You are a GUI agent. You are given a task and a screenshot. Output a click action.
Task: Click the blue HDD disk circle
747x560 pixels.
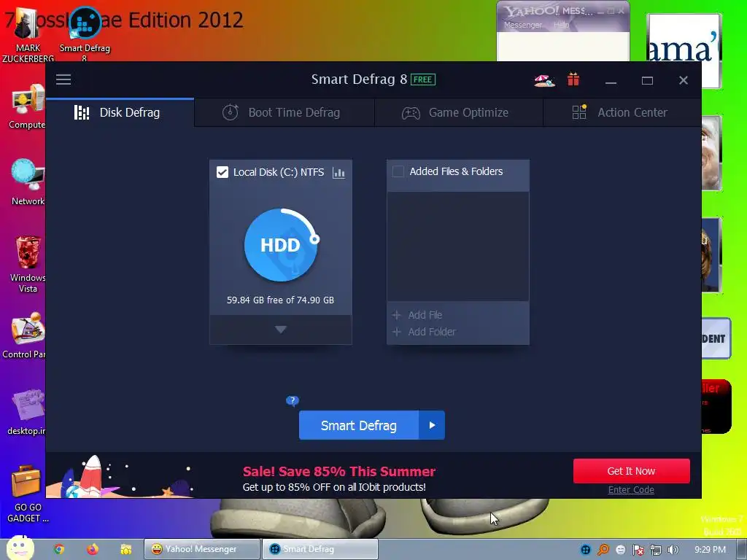point(281,245)
